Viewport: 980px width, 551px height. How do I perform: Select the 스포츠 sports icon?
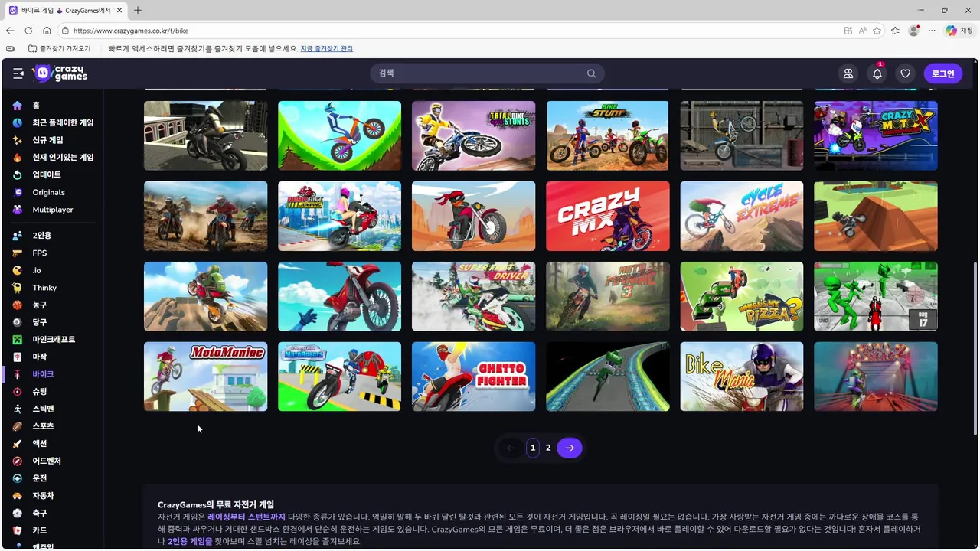(x=18, y=426)
